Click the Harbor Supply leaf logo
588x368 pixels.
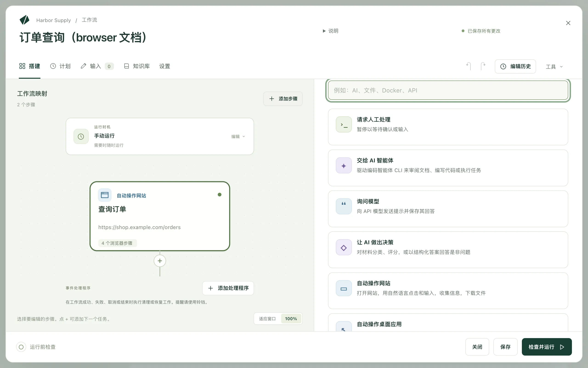pos(24,20)
